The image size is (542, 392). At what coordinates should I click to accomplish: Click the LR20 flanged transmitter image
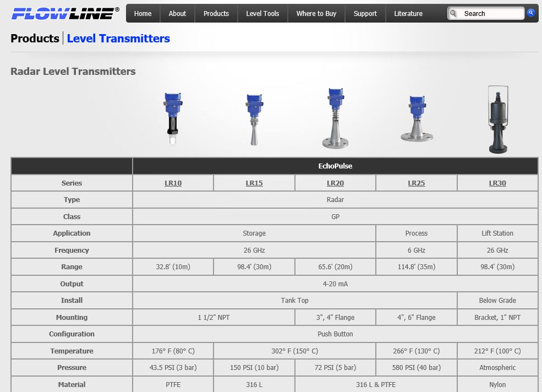pos(335,118)
